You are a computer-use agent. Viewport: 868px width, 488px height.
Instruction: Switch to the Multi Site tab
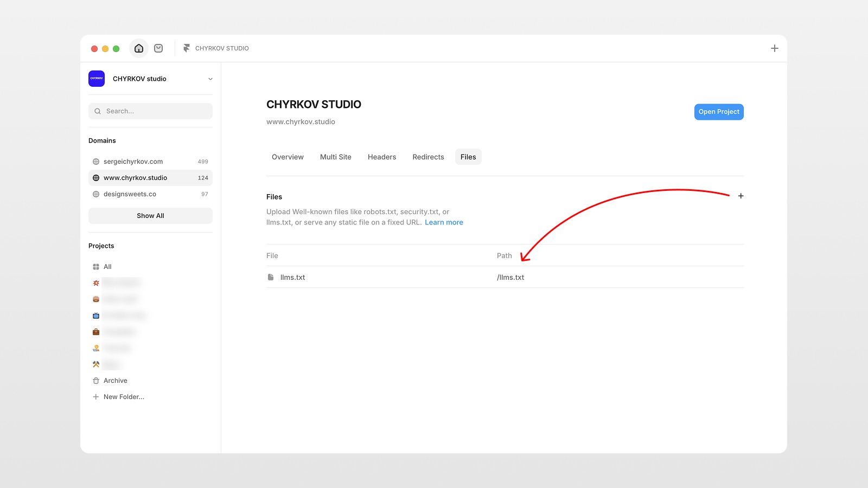click(336, 157)
